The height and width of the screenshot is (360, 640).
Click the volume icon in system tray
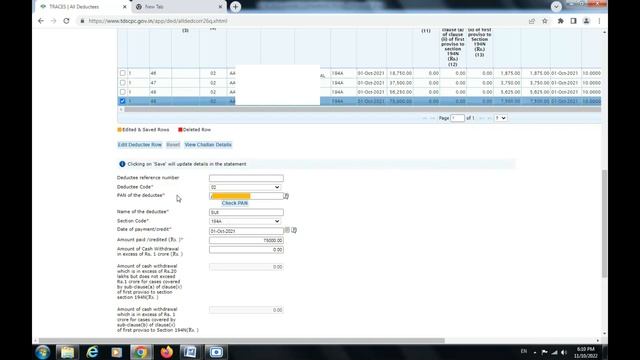coord(564,352)
